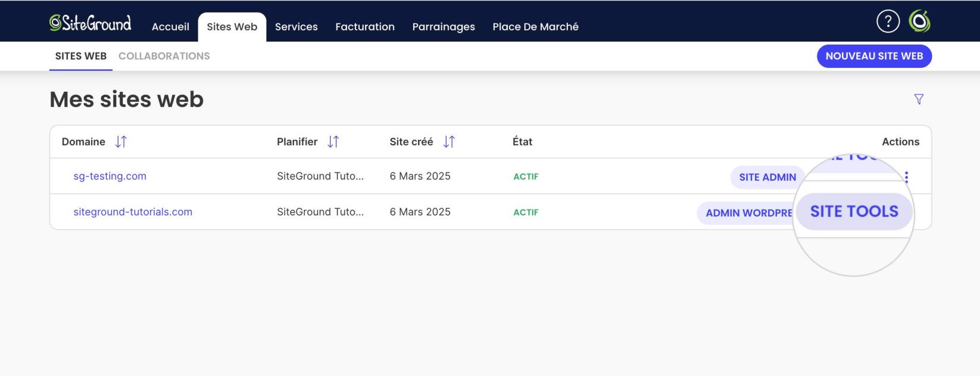The height and width of the screenshot is (376, 980).
Task: Click the Site créé column header
Action: click(411, 142)
